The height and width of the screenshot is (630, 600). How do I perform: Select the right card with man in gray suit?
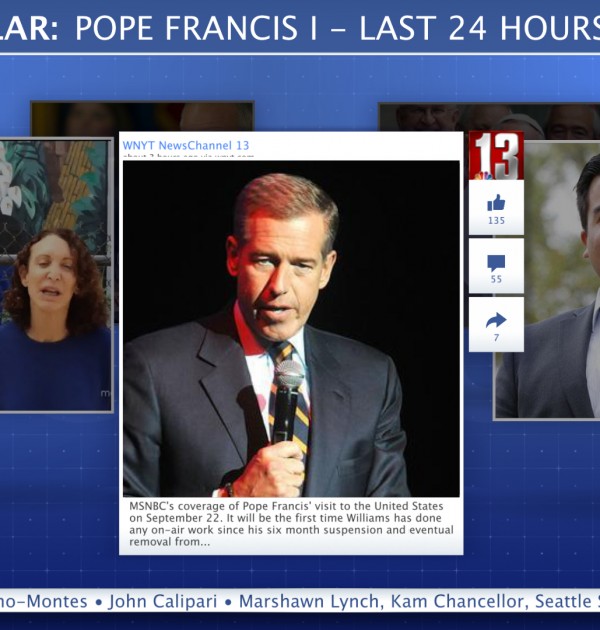click(x=547, y=280)
